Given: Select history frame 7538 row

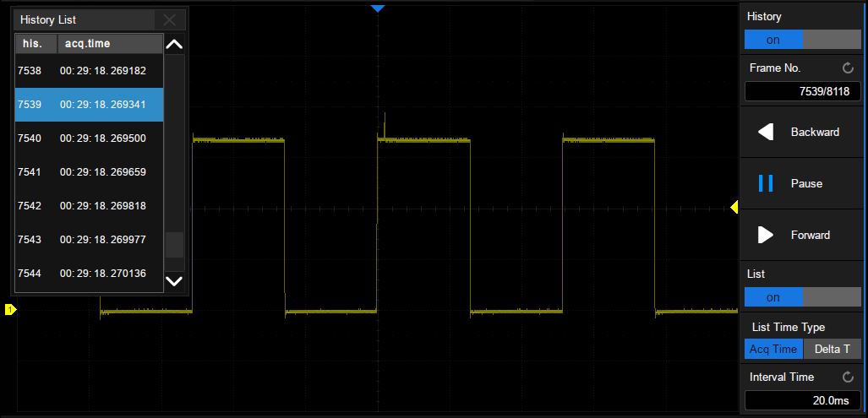Looking at the screenshot, I should click(90, 71).
